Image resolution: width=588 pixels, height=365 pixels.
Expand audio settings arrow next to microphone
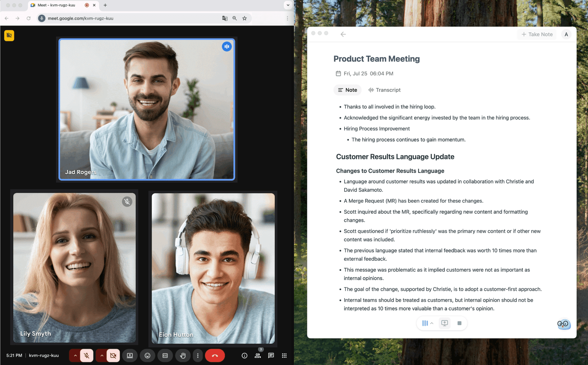click(75, 356)
